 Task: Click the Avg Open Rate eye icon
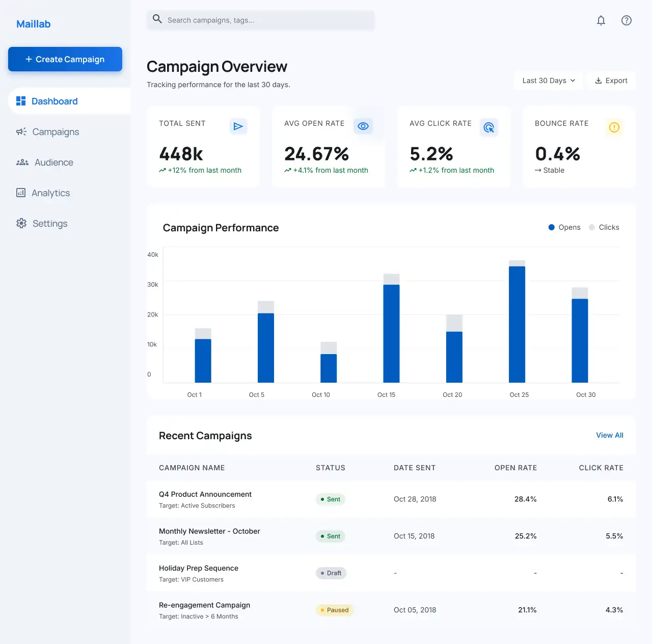tap(363, 126)
